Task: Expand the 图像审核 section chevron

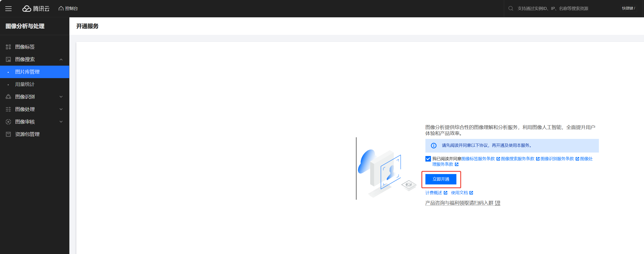Action: tap(61, 122)
